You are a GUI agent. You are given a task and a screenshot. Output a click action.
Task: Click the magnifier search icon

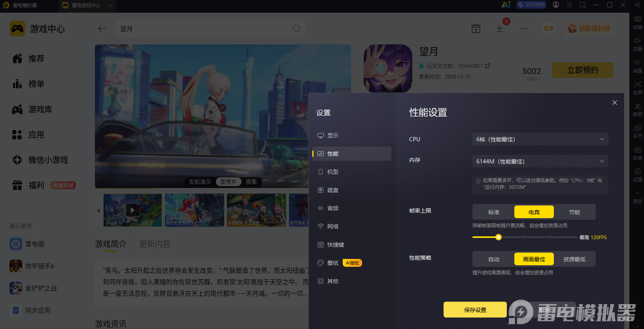[297, 29]
